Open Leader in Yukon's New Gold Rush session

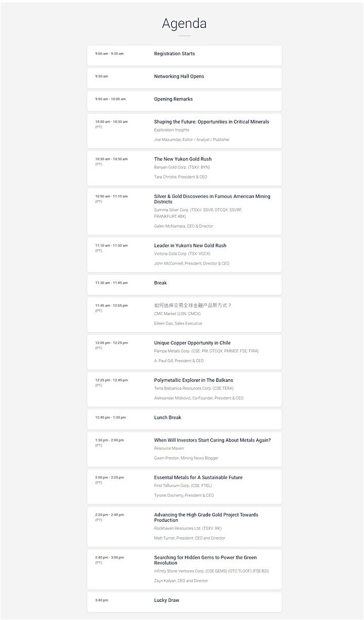pyautogui.click(x=184, y=254)
